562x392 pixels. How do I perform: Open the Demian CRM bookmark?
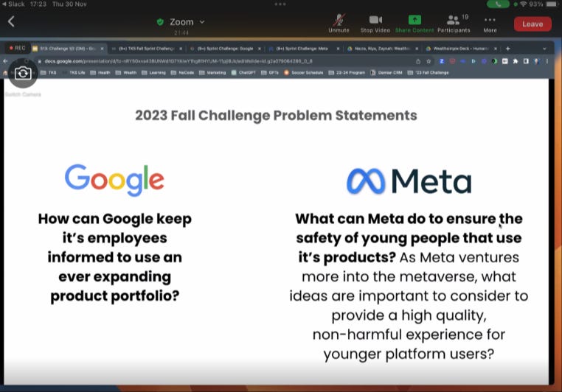386,73
